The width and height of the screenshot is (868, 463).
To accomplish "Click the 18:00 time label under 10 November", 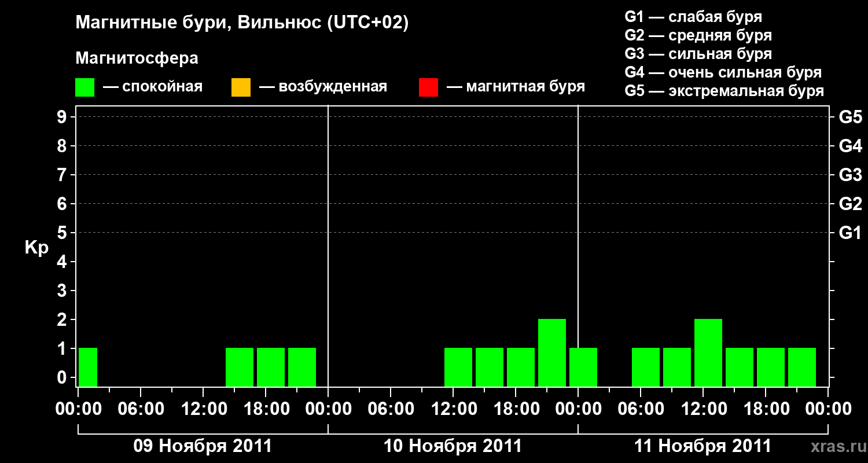I will coord(516,409).
